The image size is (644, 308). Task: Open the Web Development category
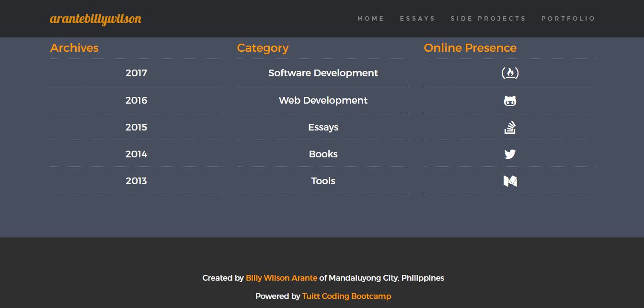323,100
